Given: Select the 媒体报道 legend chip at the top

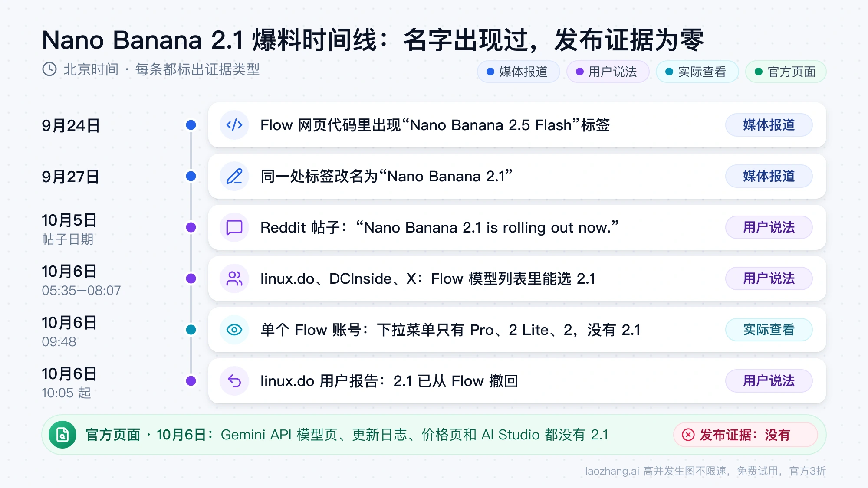Looking at the screenshot, I should coord(518,72).
